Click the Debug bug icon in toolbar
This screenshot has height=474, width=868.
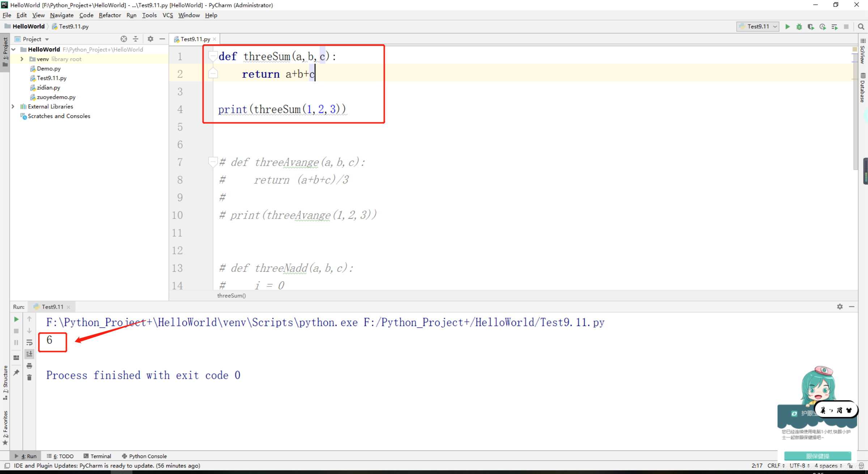pyautogui.click(x=799, y=27)
